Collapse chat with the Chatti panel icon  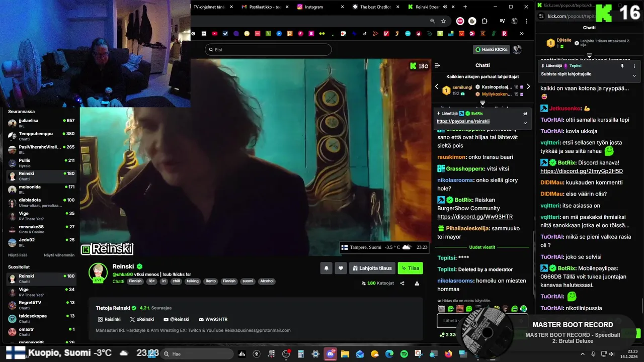[437, 65]
